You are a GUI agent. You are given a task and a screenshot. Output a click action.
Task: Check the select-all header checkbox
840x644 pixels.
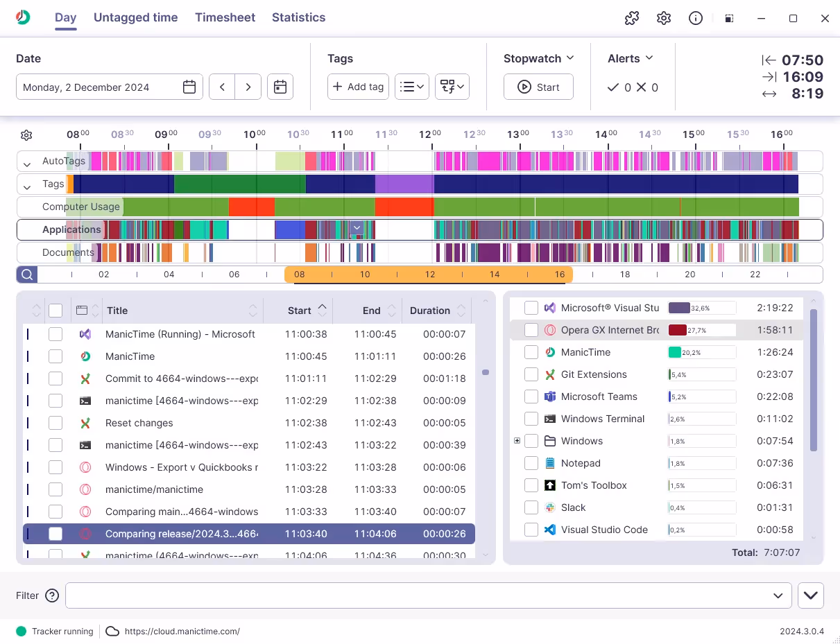pos(55,311)
